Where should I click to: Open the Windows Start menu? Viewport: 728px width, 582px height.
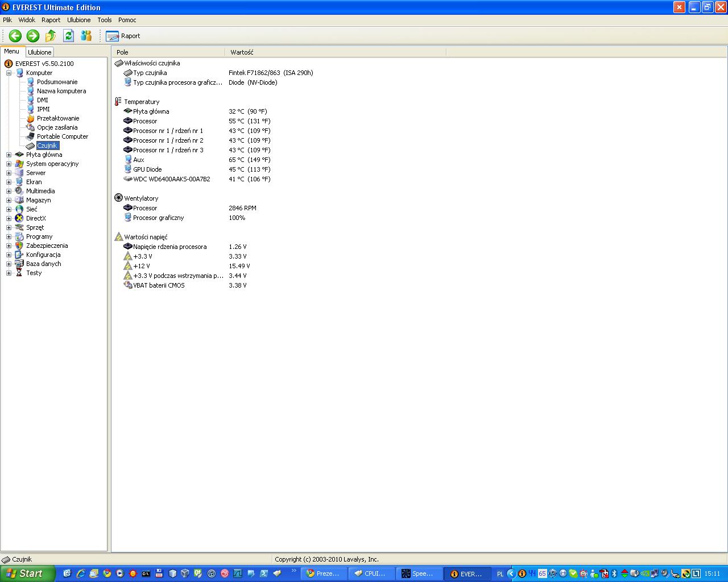pyautogui.click(x=27, y=573)
